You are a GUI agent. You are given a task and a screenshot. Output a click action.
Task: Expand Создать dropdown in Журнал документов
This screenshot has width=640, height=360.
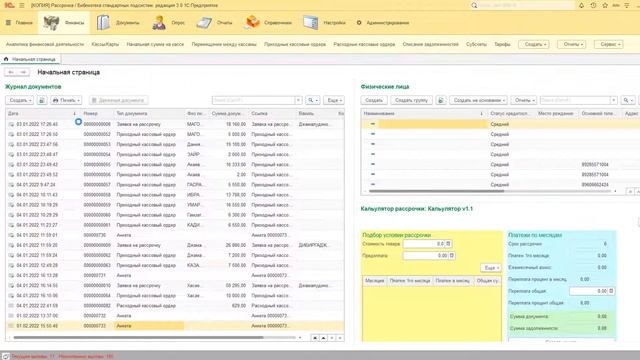pos(19,100)
